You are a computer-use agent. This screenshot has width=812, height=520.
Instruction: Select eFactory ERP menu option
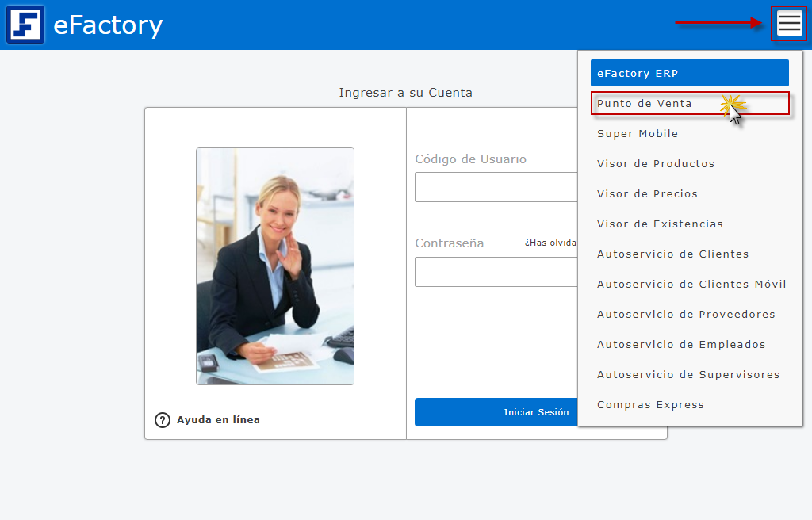pyautogui.click(x=689, y=73)
